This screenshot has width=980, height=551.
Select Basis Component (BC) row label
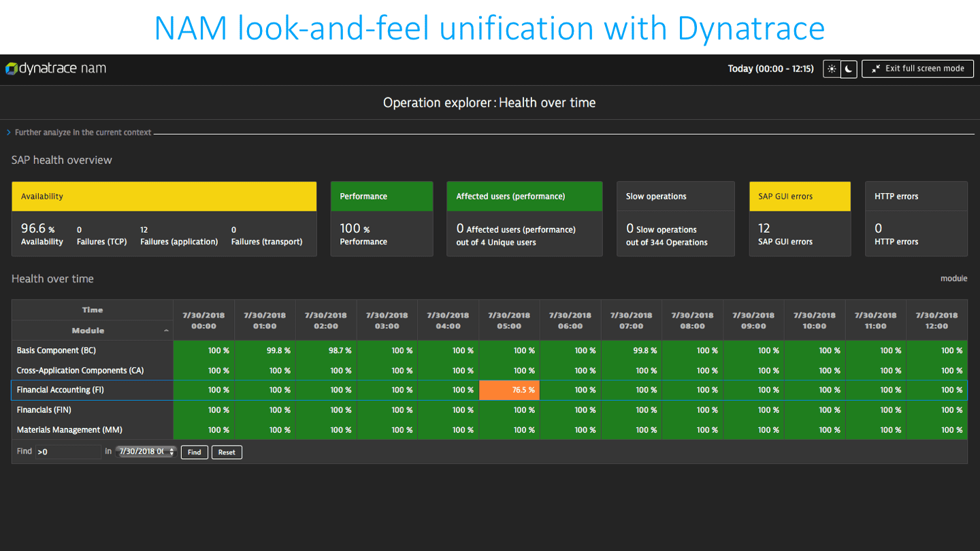pos(56,350)
